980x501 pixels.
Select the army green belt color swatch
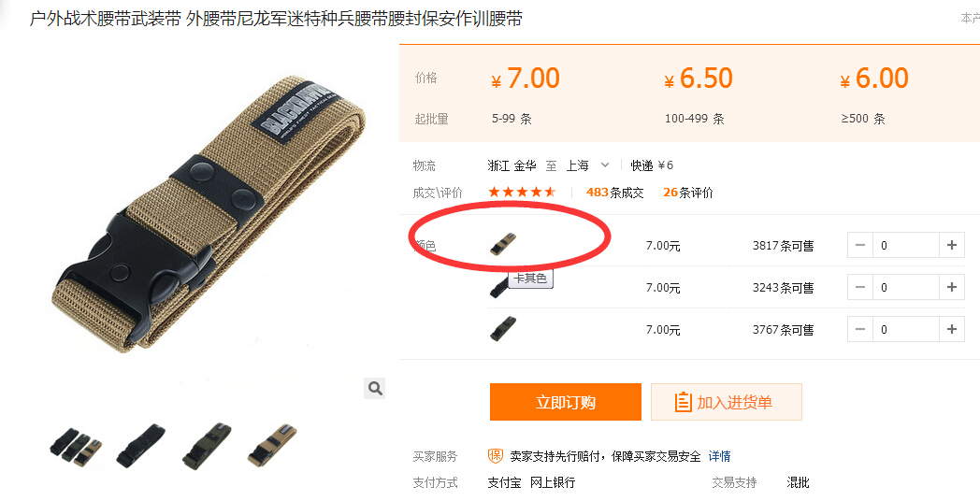pos(503,329)
